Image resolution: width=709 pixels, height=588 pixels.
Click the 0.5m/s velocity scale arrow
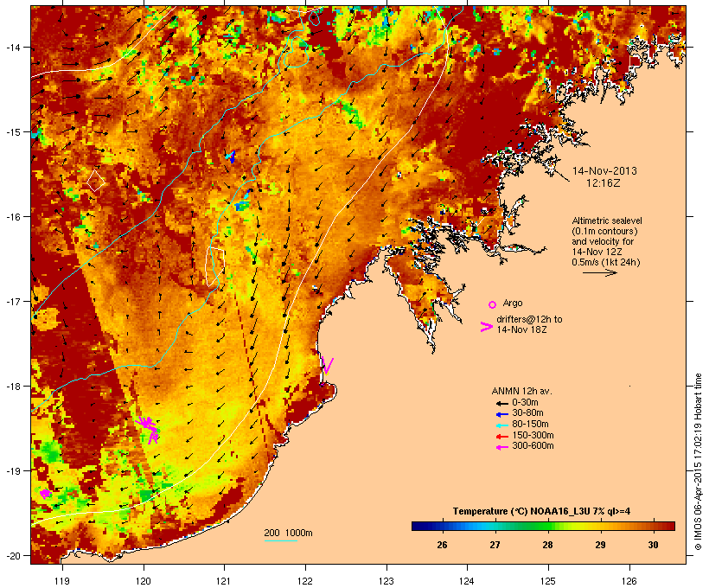tap(599, 272)
